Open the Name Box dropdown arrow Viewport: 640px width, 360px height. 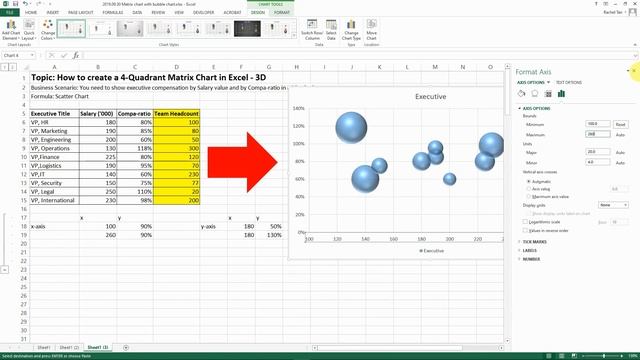32,55
